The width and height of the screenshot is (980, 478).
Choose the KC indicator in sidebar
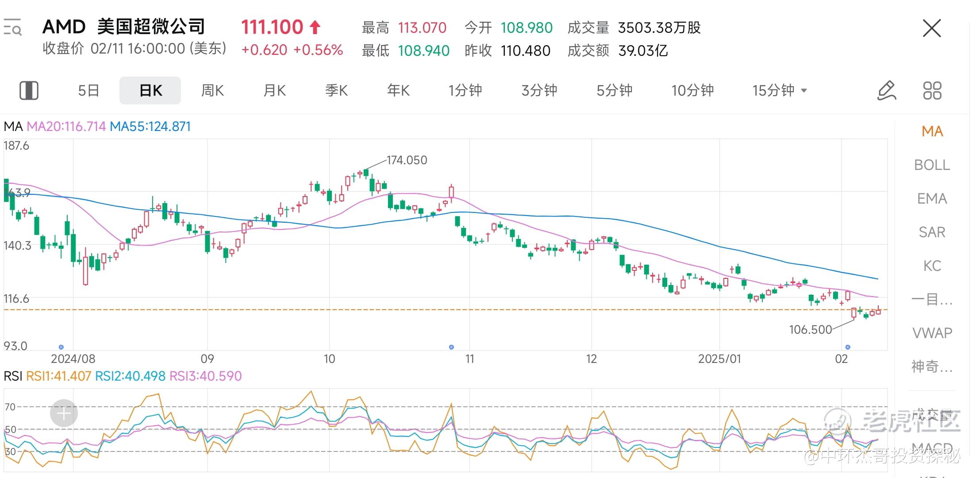[932, 266]
